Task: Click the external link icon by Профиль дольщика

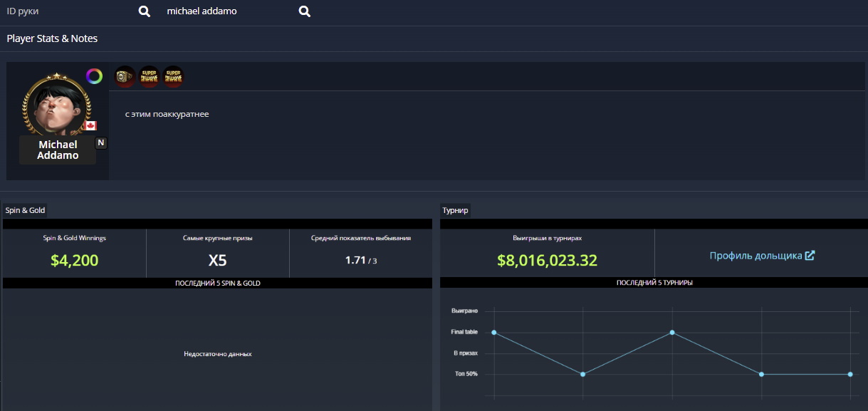Action: (x=810, y=256)
